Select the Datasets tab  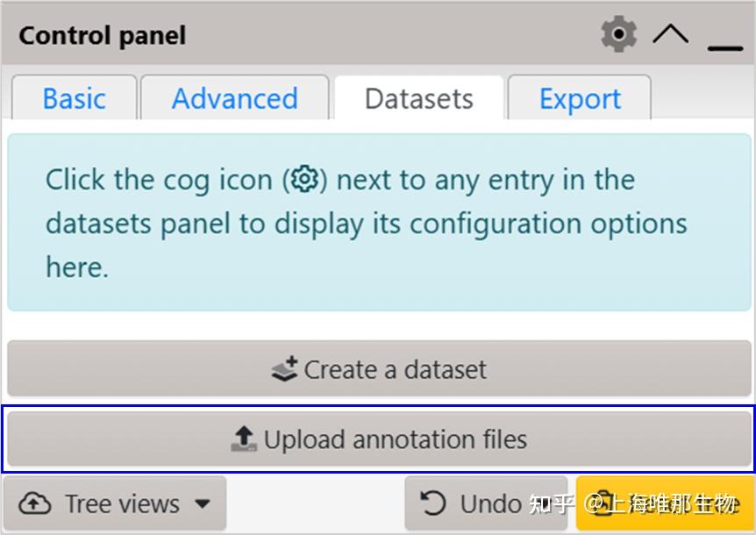click(x=418, y=98)
